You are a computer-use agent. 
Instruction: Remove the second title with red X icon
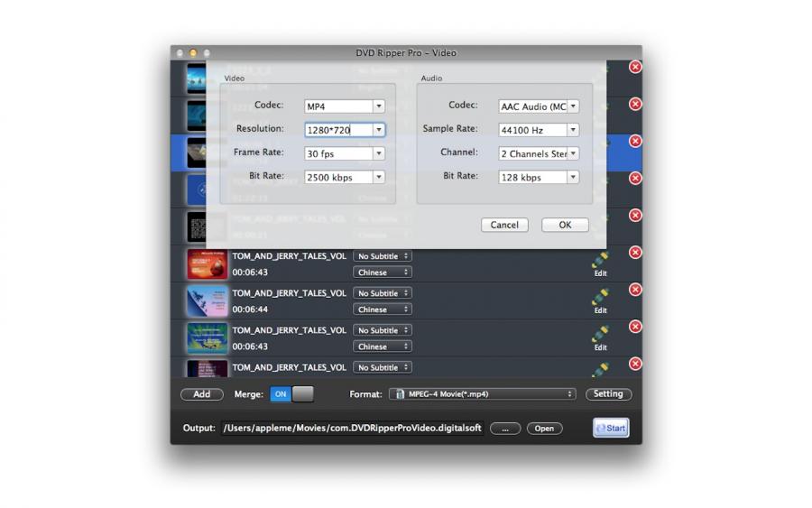[x=635, y=104]
